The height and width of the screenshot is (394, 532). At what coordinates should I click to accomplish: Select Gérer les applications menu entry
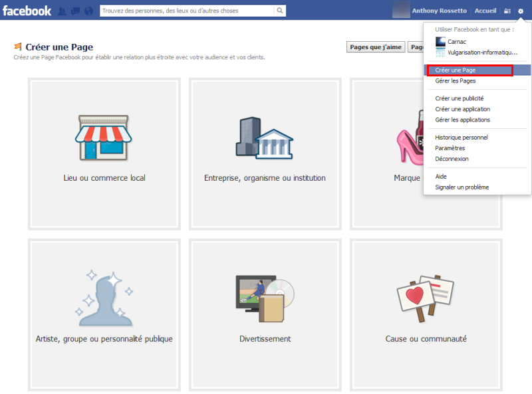[x=477, y=120]
